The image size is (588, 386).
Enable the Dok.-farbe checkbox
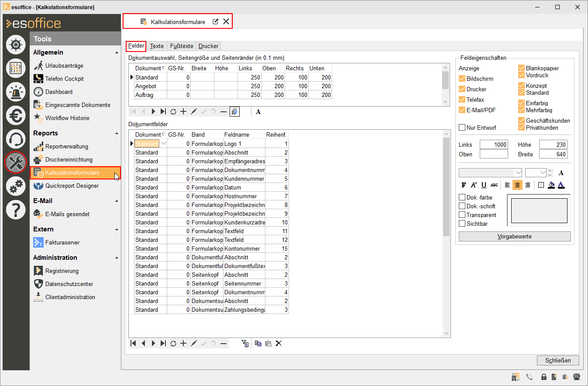coord(462,197)
